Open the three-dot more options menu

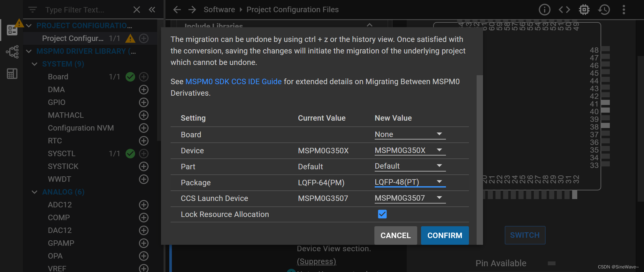[624, 10]
